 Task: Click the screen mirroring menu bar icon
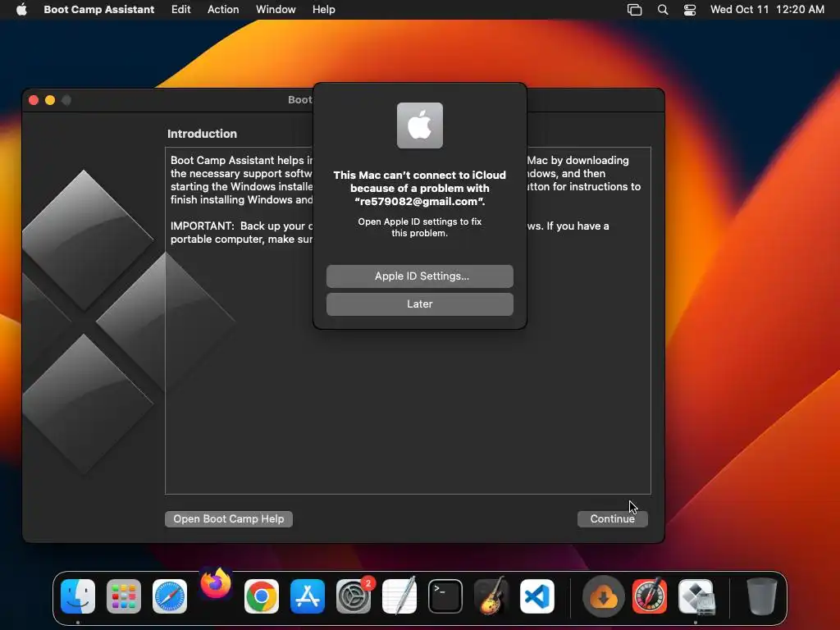tap(634, 10)
